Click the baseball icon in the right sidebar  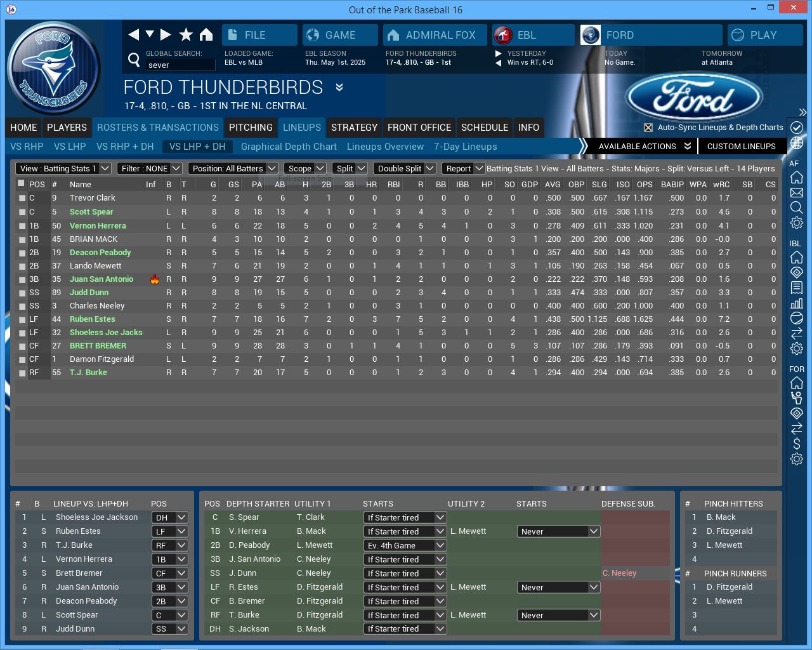(797, 318)
